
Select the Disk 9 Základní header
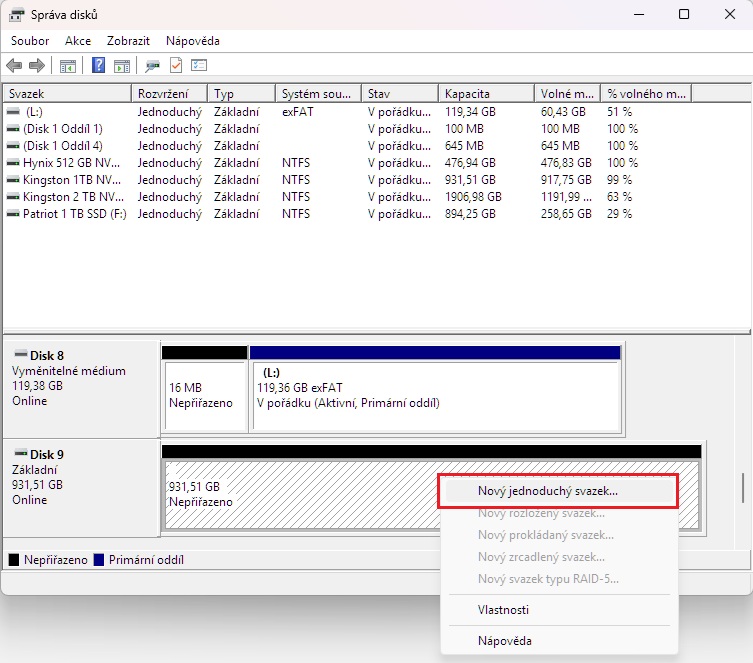(x=81, y=488)
